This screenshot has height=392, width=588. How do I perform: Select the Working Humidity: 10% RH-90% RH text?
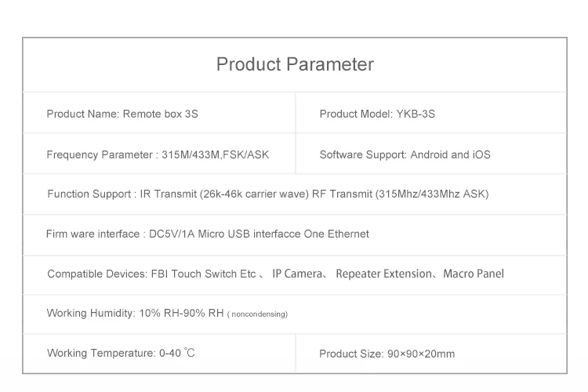(x=135, y=314)
